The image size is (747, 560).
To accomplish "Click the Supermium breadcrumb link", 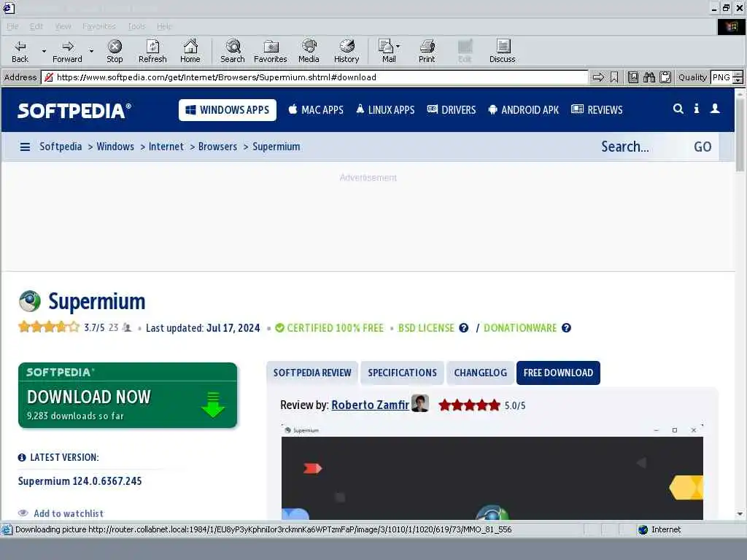I will pyautogui.click(x=276, y=147).
